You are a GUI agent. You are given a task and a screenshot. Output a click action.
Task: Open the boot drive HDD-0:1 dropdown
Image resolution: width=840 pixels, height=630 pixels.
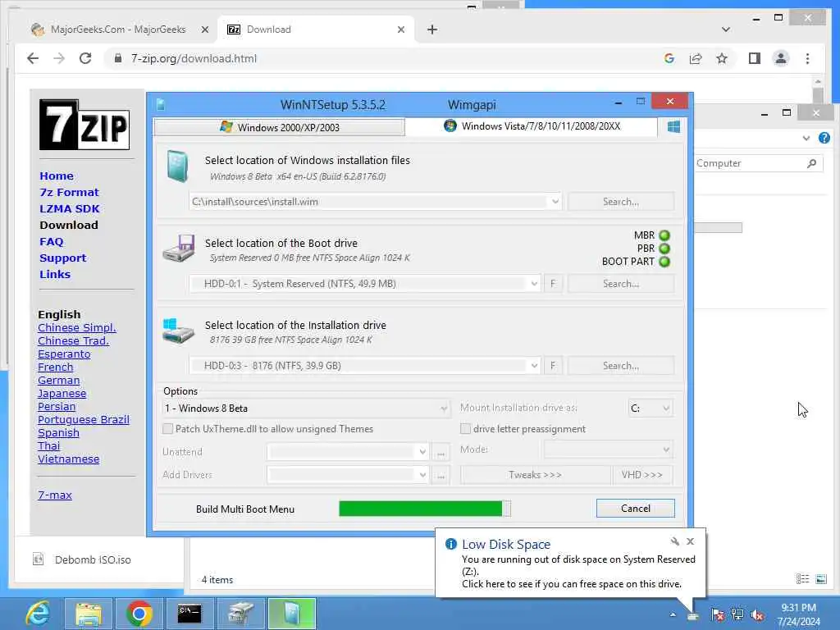534,284
